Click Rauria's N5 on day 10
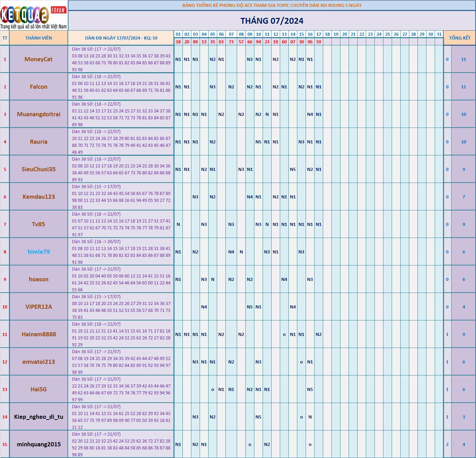This screenshot has height=458, width=476. (x=258, y=142)
